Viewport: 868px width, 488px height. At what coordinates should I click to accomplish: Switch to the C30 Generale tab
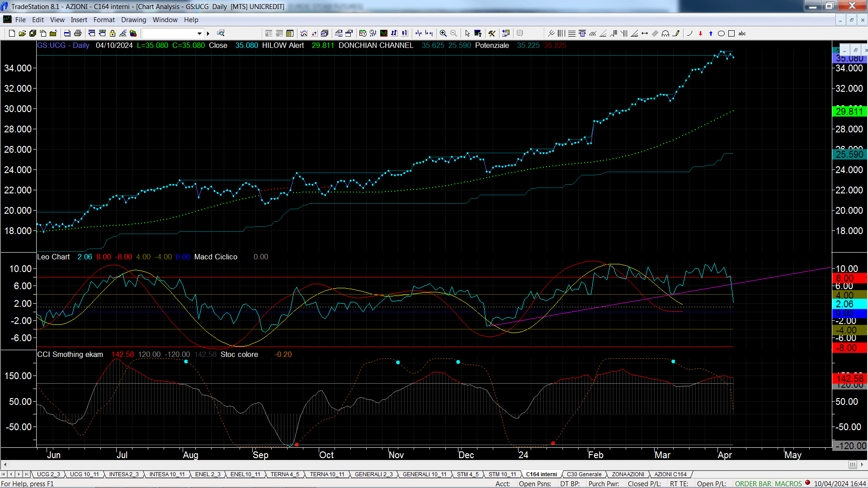(584, 474)
